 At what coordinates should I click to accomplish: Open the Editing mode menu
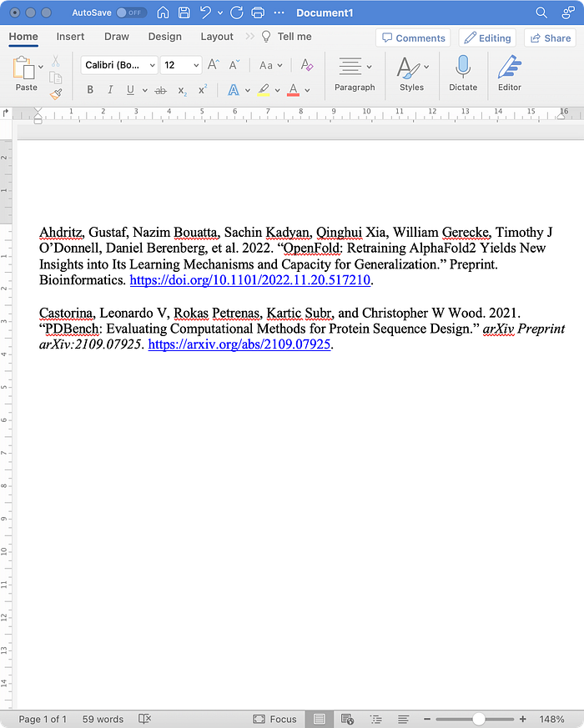[x=487, y=38]
